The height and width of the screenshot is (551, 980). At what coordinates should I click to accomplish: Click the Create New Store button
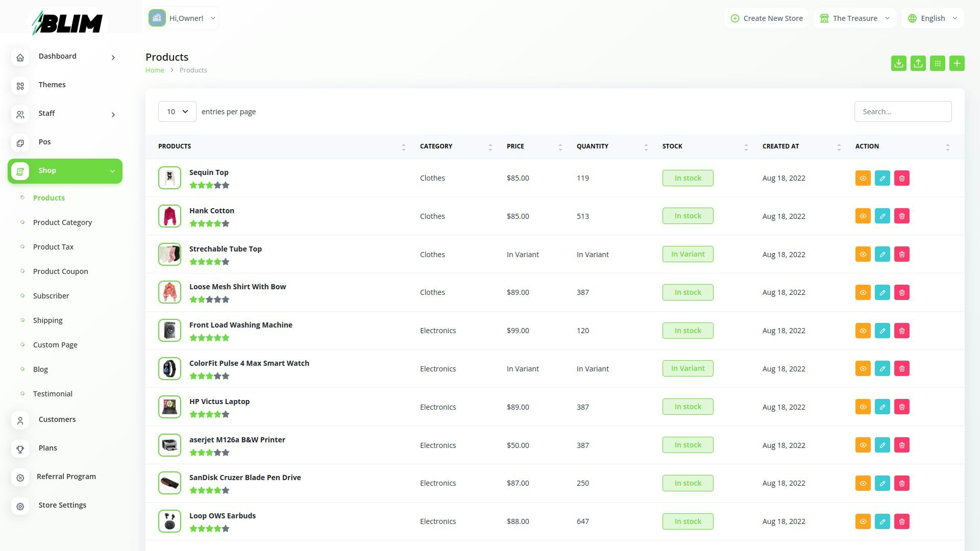click(x=766, y=18)
